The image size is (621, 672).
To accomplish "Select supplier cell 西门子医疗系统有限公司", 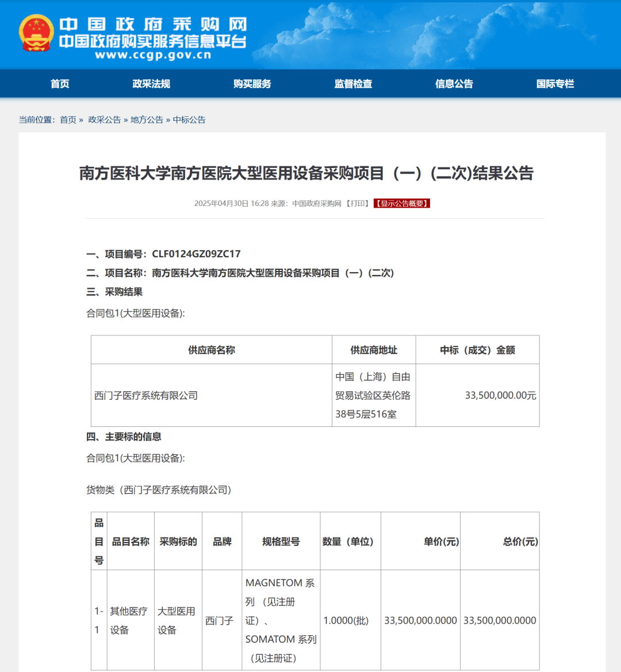I will click(212, 395).
